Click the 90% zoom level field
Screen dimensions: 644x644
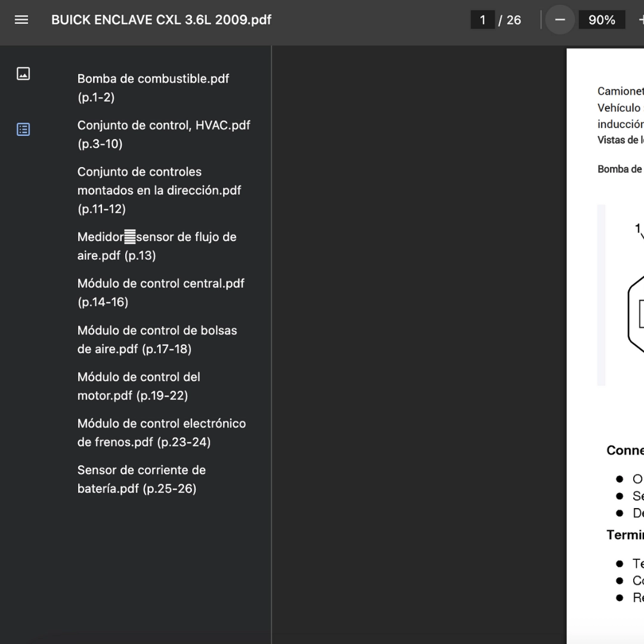click(602, 20)
